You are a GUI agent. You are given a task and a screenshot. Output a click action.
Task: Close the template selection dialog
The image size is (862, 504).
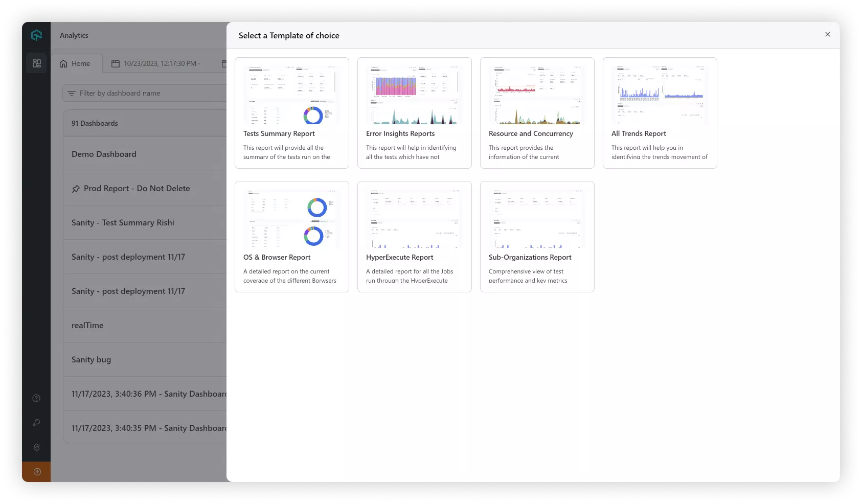pos(827,34)
